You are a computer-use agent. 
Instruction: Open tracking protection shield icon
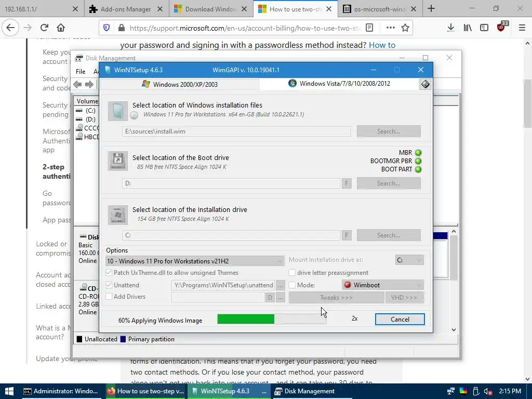coord(107,28)
